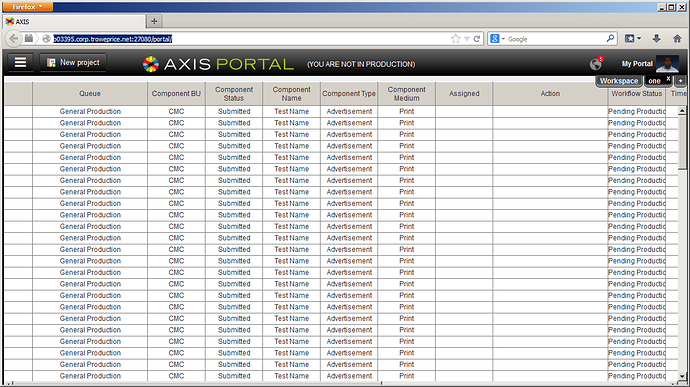Go to the browser home page icon

[677, 39]
